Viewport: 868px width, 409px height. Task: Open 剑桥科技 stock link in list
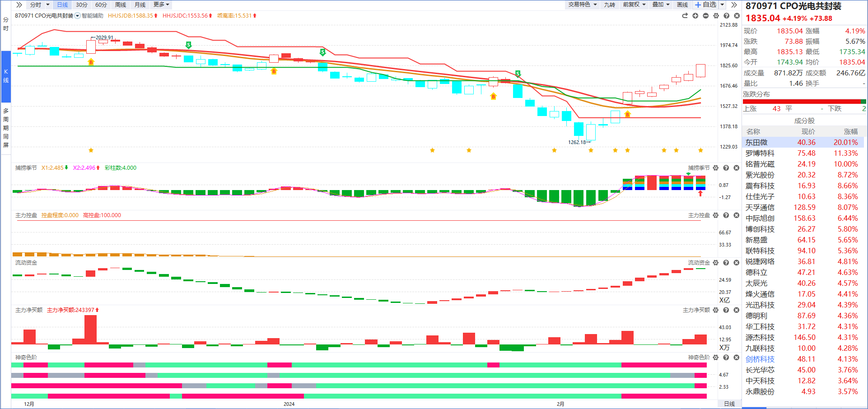(760, 359)
